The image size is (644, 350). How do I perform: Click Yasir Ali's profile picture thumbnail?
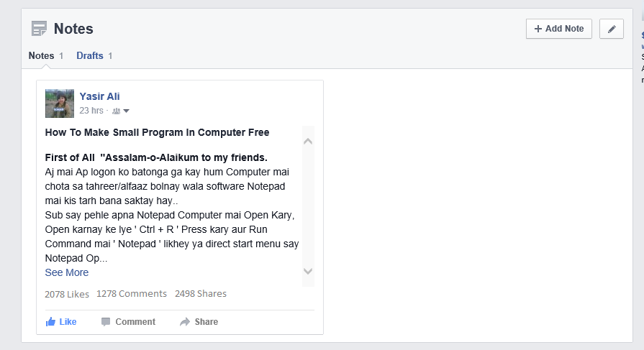(60, 103)
